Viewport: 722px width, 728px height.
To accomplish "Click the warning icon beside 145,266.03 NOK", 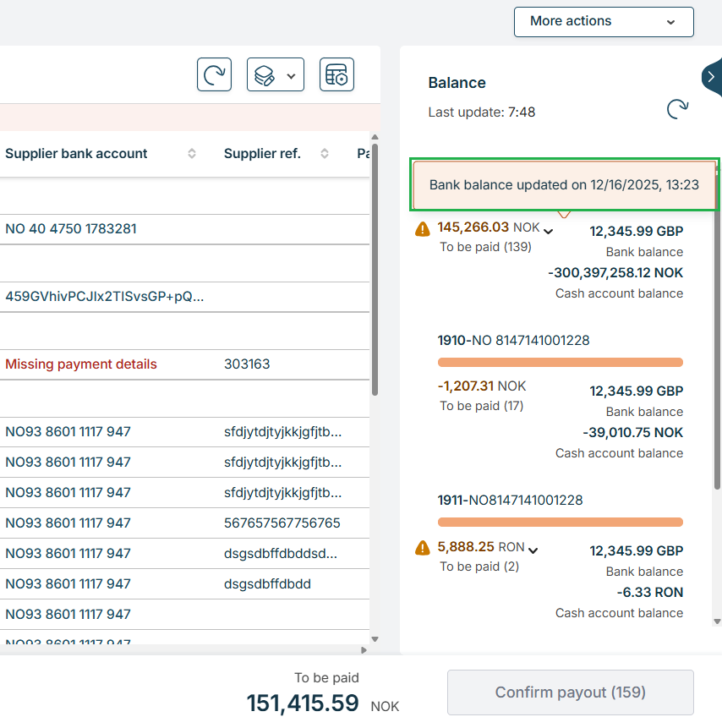I will point(422,228).
